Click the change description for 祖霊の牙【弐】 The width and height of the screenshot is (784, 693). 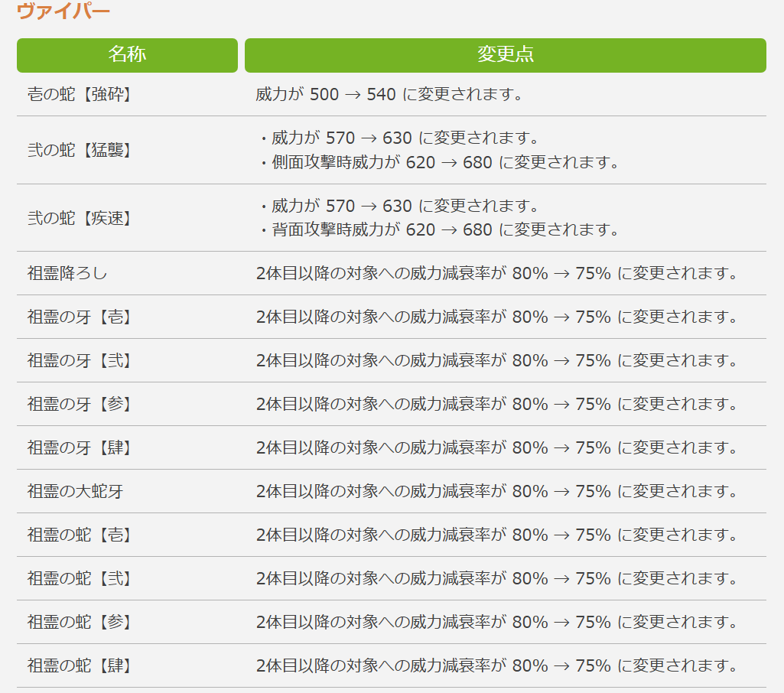tap(496, 360)
